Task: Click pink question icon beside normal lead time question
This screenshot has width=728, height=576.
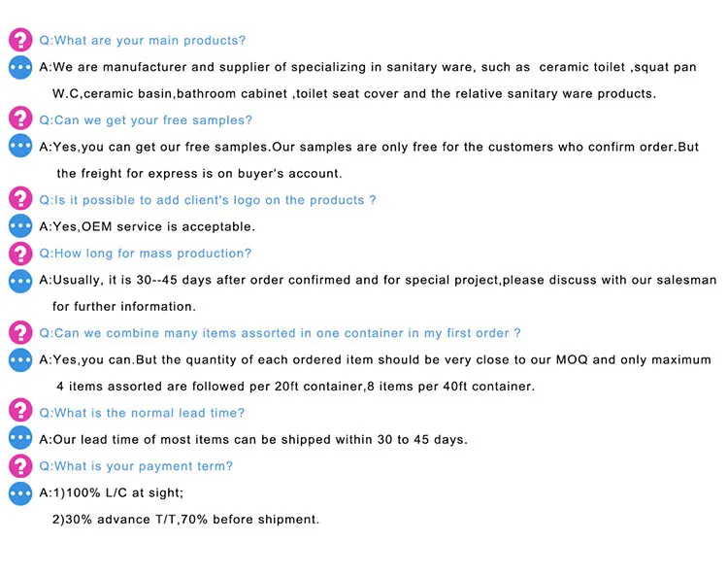Action: (x=20, y=413)
